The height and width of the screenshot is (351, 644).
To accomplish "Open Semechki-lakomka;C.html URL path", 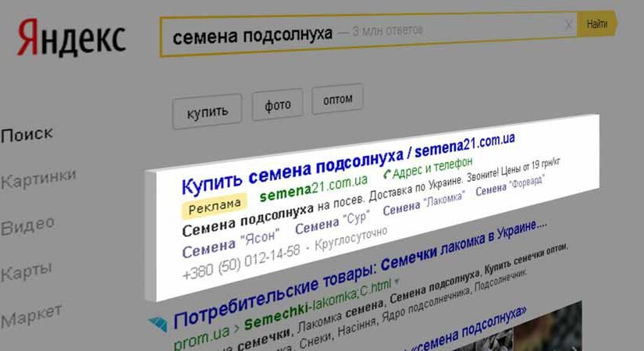I will click(318, 304).
